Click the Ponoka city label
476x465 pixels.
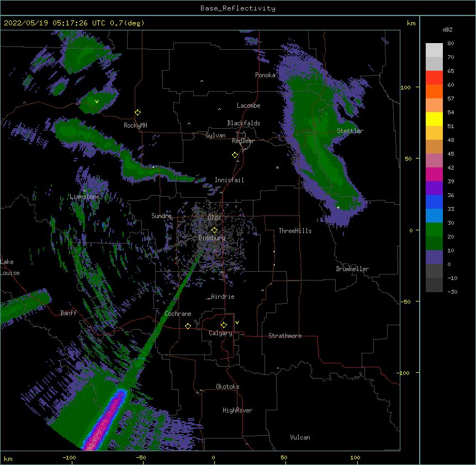click(x=265, y=75)
